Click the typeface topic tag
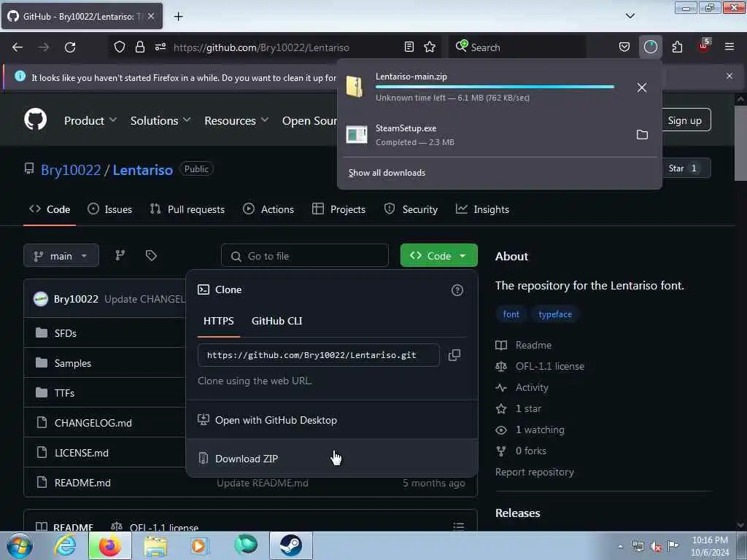747x560 pixels. [x=555, y=314]
